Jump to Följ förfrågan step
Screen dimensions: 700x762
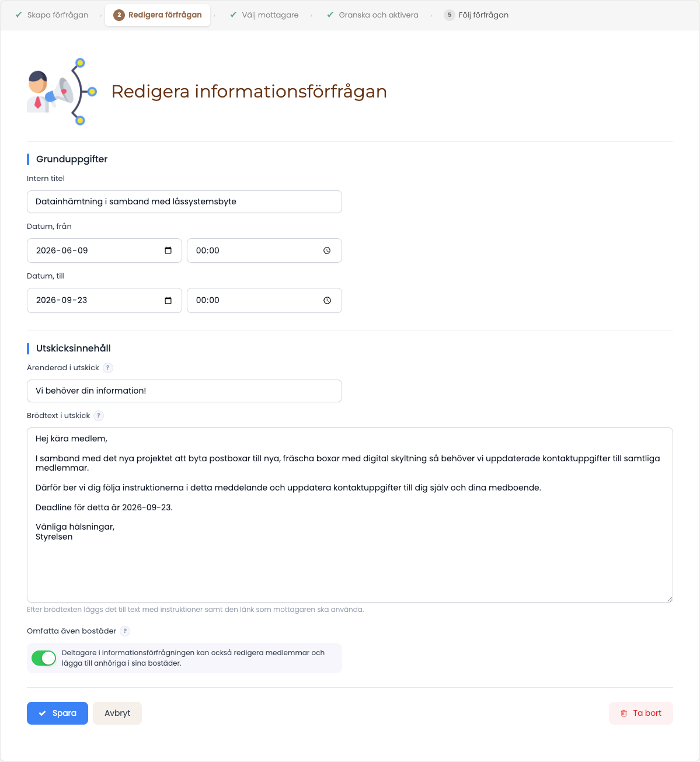[476, 15]
